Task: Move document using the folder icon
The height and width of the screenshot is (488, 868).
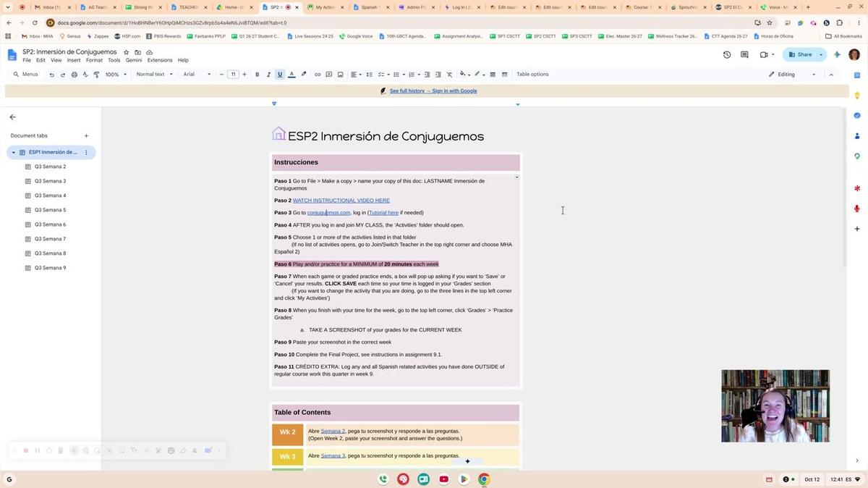Action: click(138, 52)
